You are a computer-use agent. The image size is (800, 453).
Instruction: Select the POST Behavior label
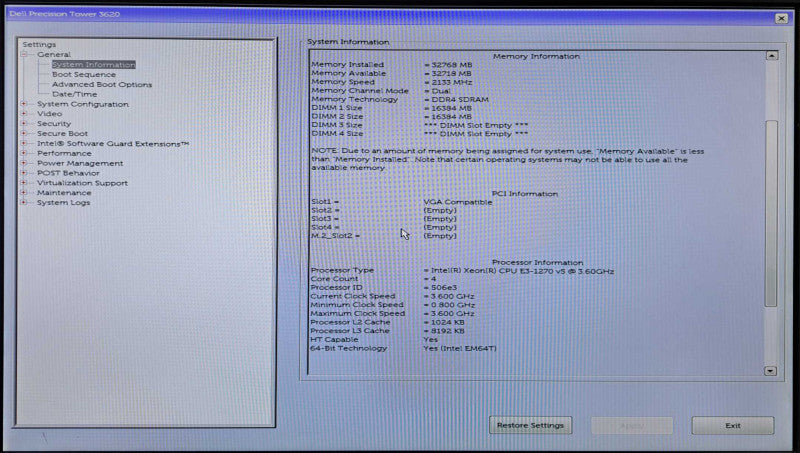tap(68, 173)
